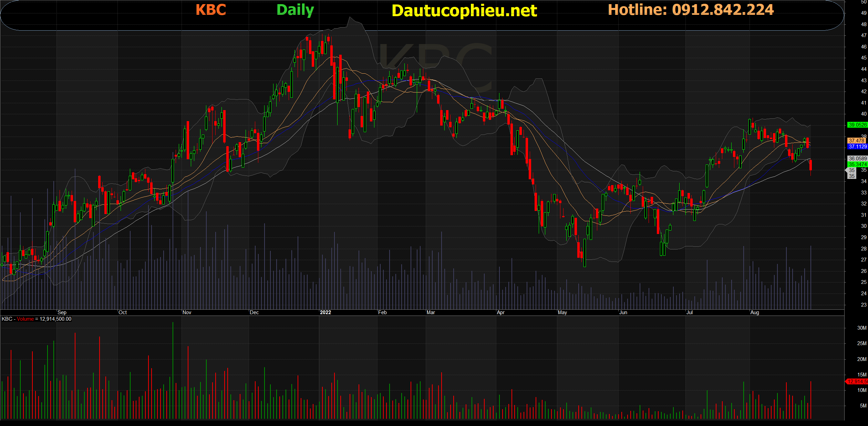This screenshot has height=426, width=868.
Task: Click the red 12.914 volume tag
Action: coord(857,381)
